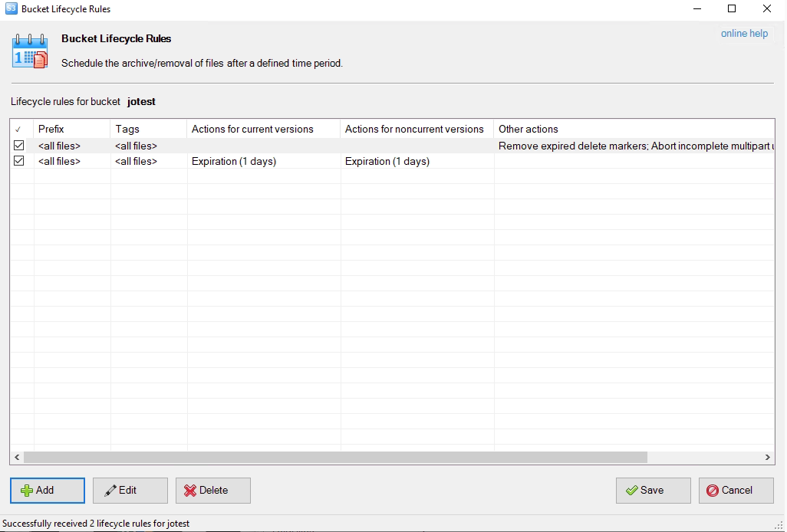
Task: Click the red Cancel circle icon
Action: [713, 491]
